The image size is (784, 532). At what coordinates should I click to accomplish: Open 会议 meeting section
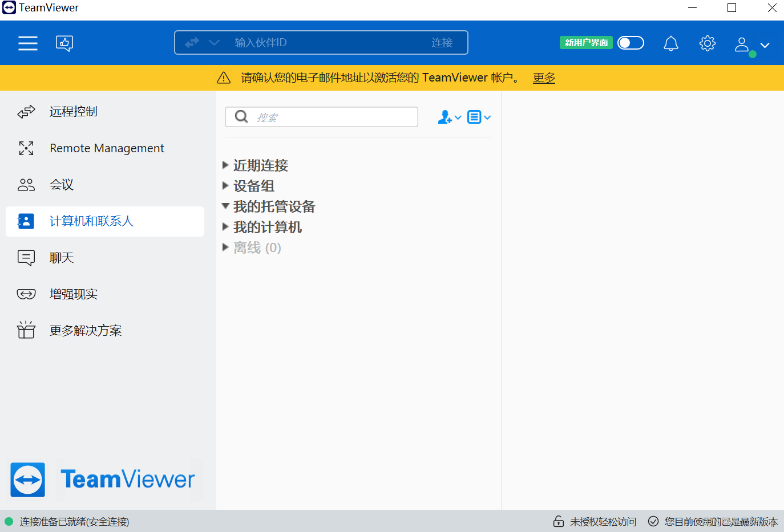[105, 185]
